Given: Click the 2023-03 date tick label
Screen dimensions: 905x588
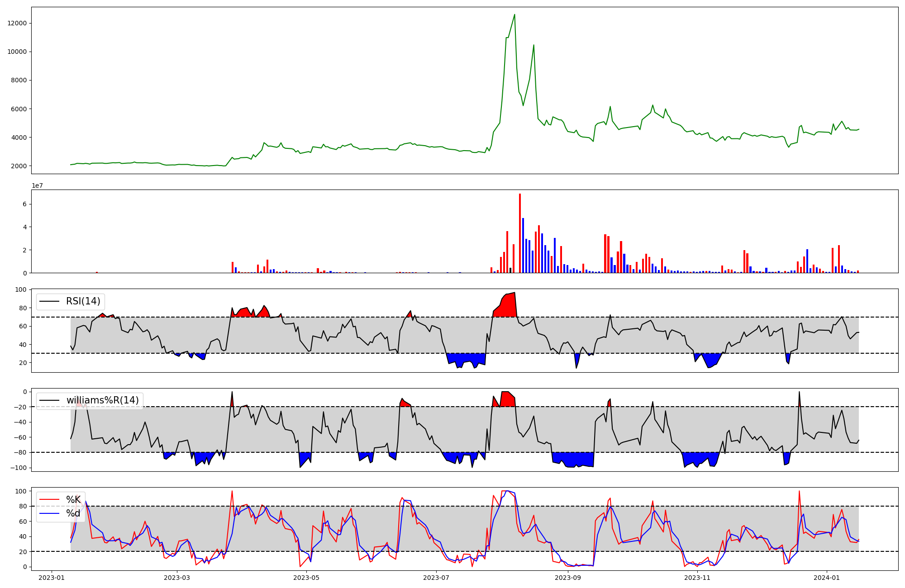Looking at the screenshot, I should coord(177,578).
